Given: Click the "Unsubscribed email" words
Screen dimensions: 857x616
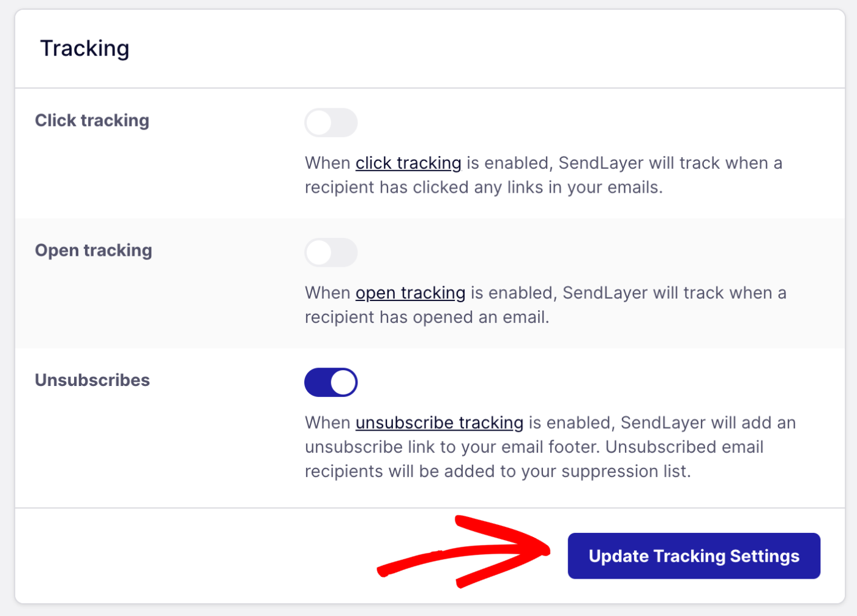Looking at the screenshot, I should pyautogui.click(x=684, y=447).
